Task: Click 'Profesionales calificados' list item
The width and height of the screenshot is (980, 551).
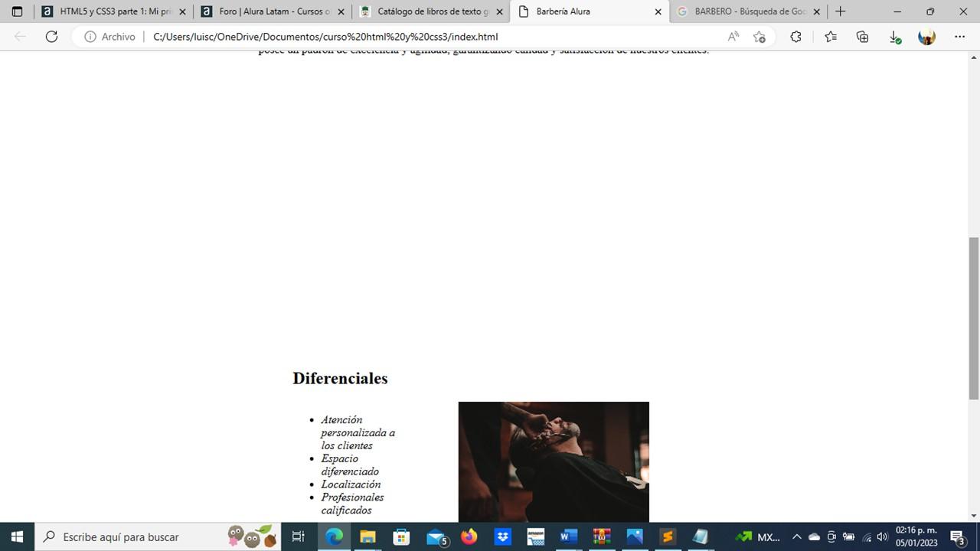Action: click(x=352, y=504)
